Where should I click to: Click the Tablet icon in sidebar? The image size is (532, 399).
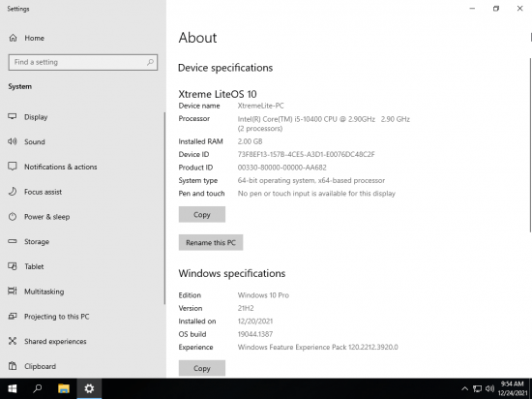pyautogui.click(x=13, y=266)
